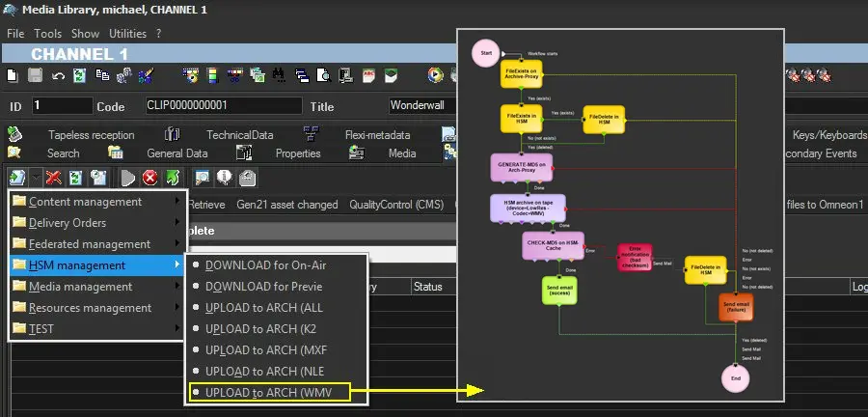Screen dimensions: 868x417
Task: Click the info bubble icon in workflow toolbar
Action: coord(224,178)
